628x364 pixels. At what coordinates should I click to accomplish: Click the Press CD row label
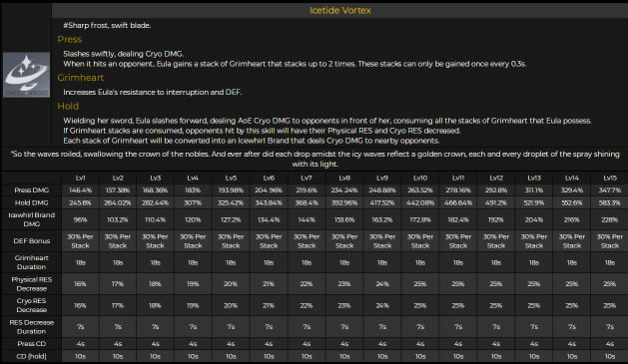tap(32, 344)
